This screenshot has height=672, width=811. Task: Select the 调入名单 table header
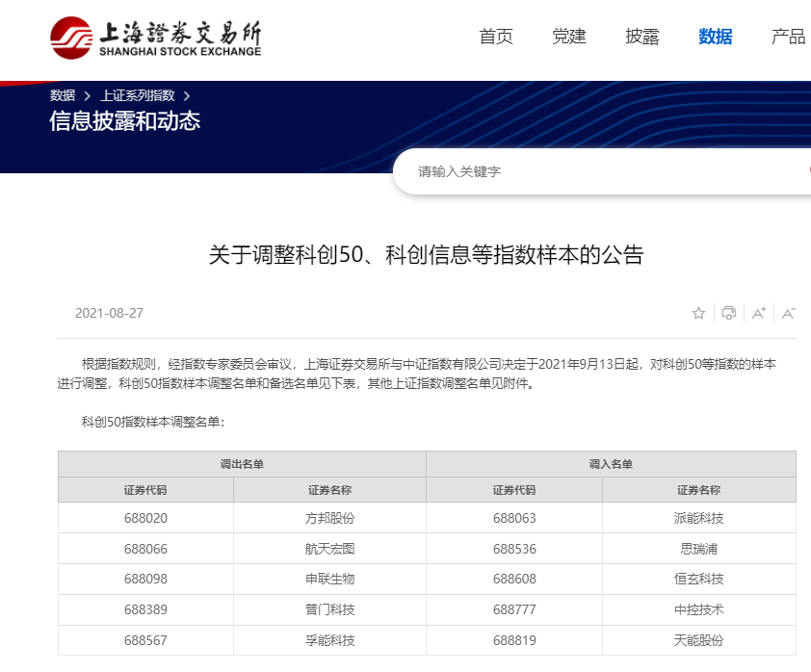[x=611, y=464]
